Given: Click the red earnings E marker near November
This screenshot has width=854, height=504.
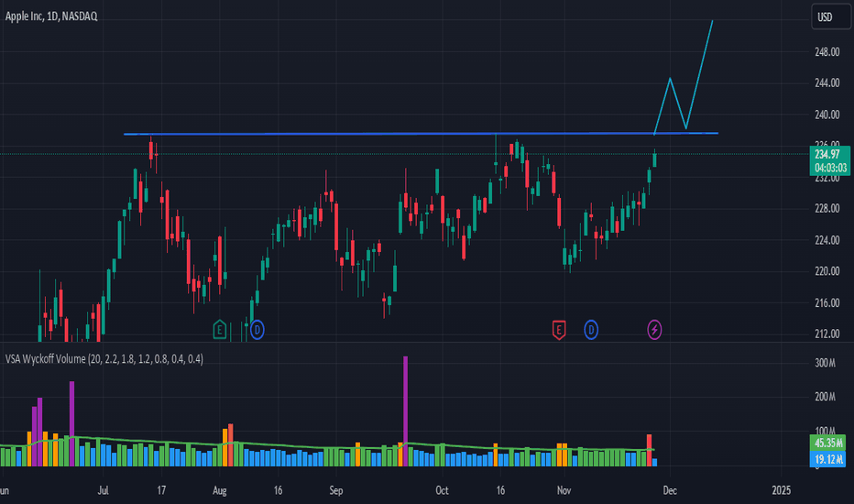Looking at the screenshot, I should click(559, 329).
